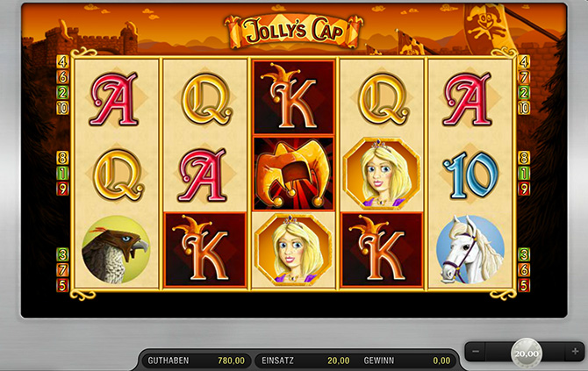
Task: Click the falcon symbol on first reel
Action: coord(116,249)
